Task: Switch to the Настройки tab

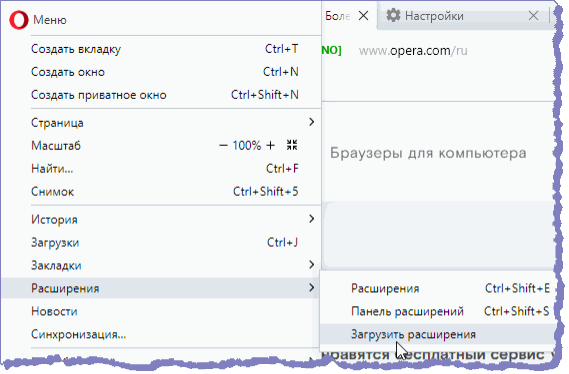Action: tap(463, 16)
